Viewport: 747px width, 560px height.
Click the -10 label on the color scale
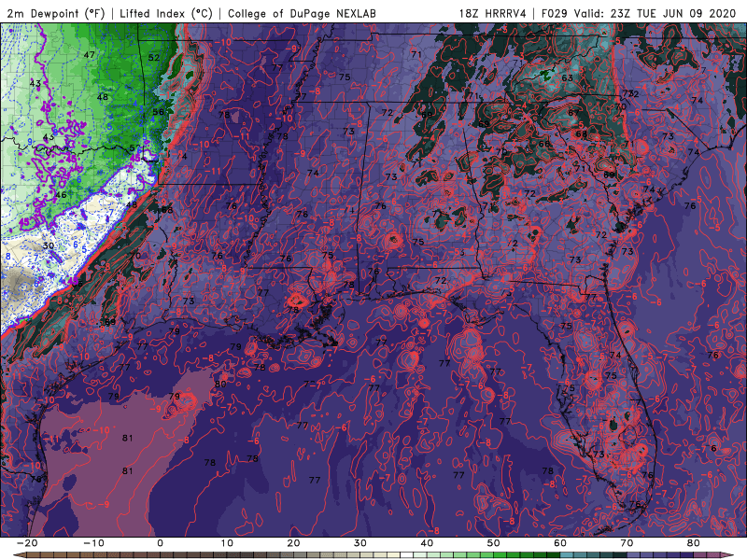(93, 543)
